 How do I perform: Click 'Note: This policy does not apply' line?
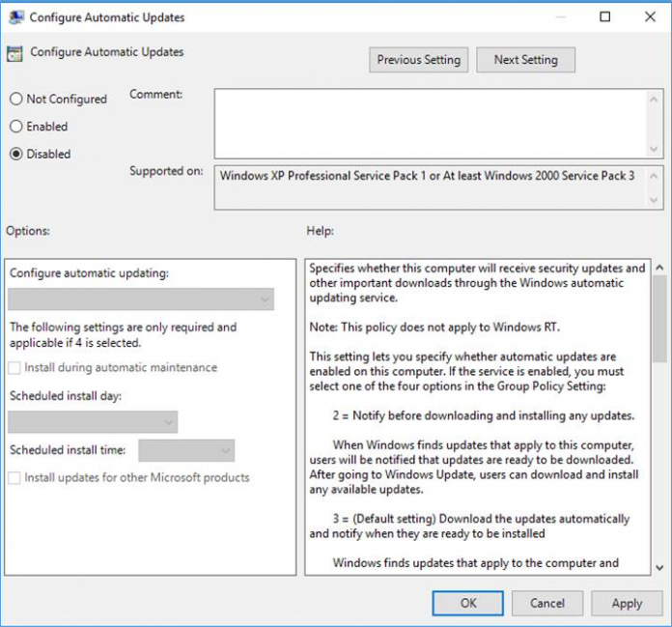[x=434, y=328]
